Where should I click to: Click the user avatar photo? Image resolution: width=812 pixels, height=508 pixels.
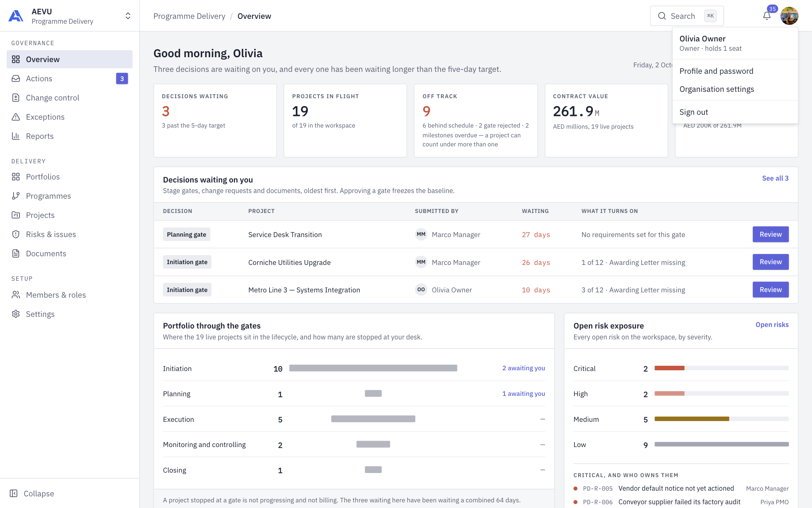click(789, 16)
